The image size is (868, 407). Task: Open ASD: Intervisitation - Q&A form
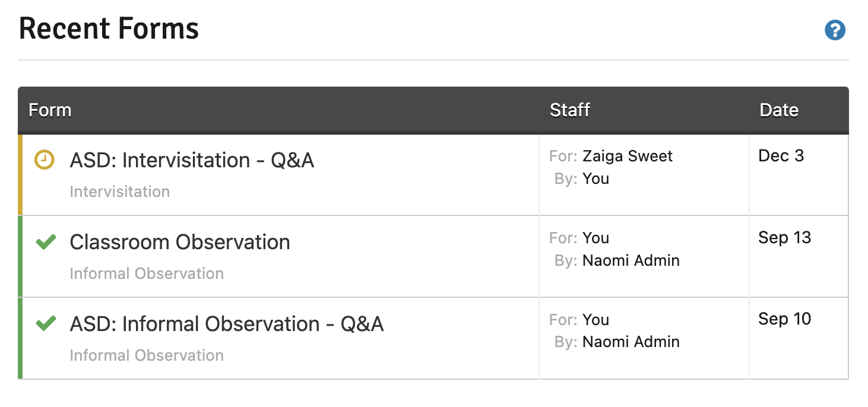[x=192, y=160]
